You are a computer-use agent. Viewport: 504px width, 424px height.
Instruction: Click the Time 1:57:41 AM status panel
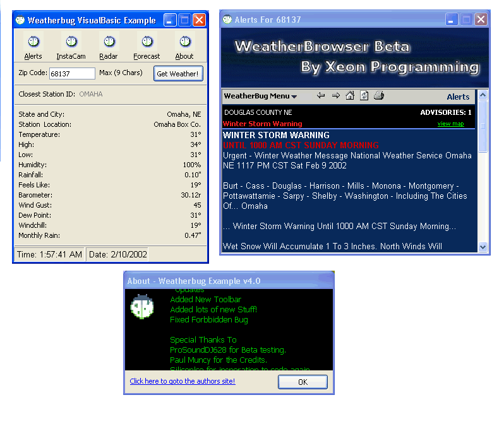pyautogui.click(x=49, y=254)
